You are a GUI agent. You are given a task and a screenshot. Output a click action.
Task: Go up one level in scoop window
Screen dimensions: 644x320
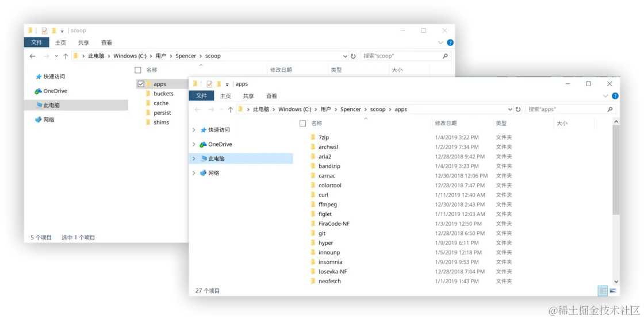(66, 56)
